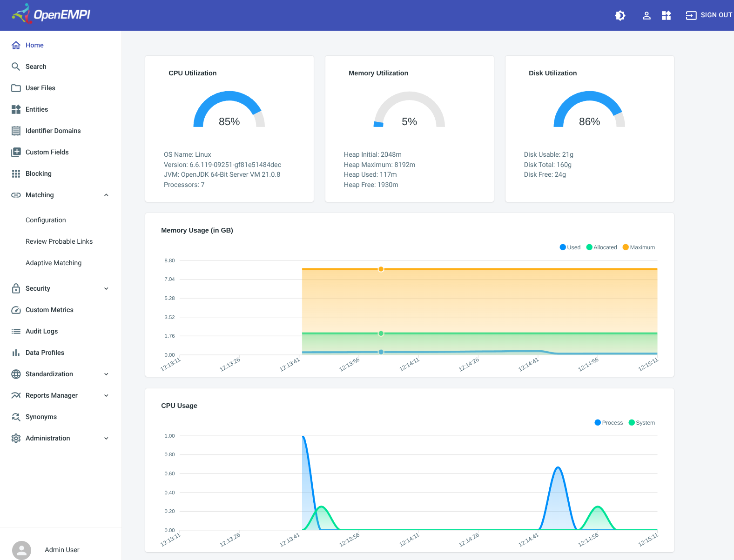Click the SIGN OUT button
Image resolution: width=734 pixels, height=560 pixels.
(709, 15)
